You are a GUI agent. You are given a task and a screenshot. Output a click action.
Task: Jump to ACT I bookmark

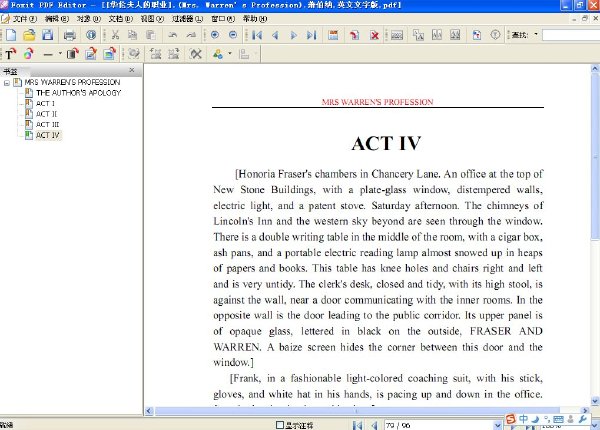[x=45, y=104]
